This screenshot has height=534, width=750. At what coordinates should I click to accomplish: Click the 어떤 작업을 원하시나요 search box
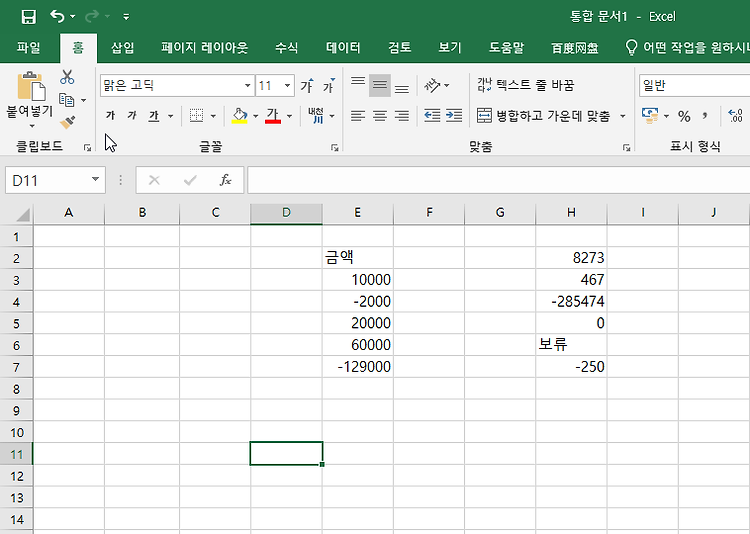pos(687,48)
